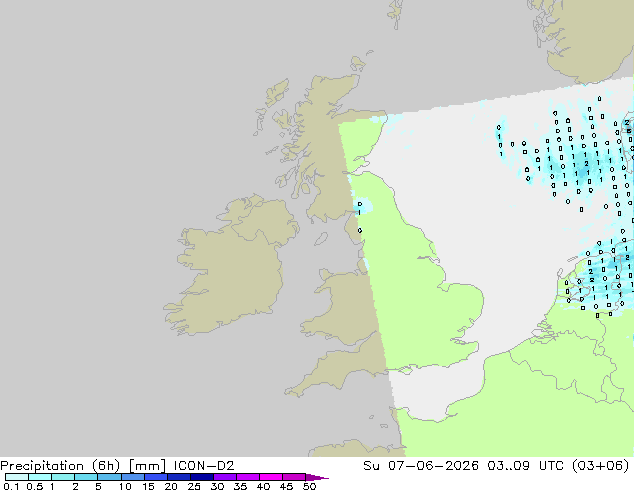Select the legend swatch between 0.5 and 1
The width and height of the screenshot is (634, 490).
40,477
